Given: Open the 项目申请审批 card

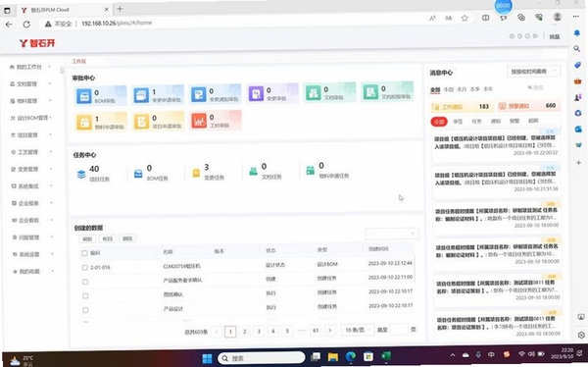Looking at the screenshot, I should pos(158,122).
